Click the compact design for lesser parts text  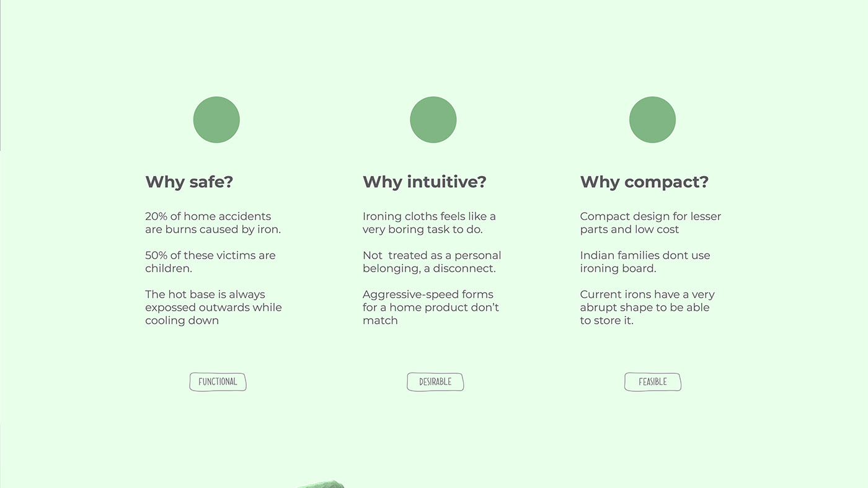[x=650, y=223]
